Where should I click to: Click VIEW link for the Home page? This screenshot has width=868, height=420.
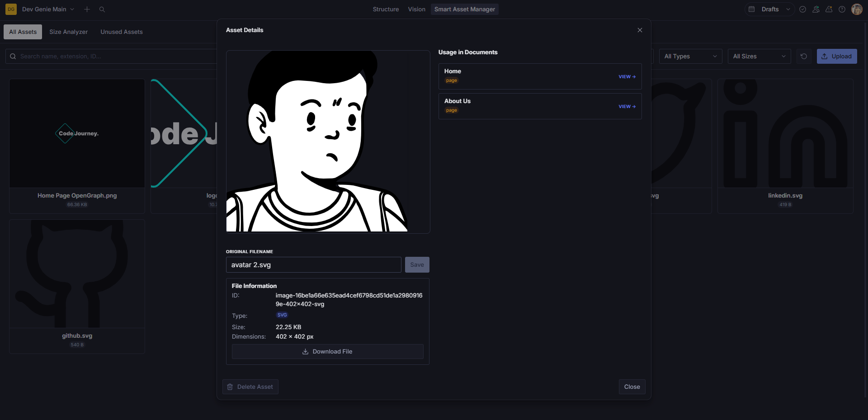click(627, 76)
